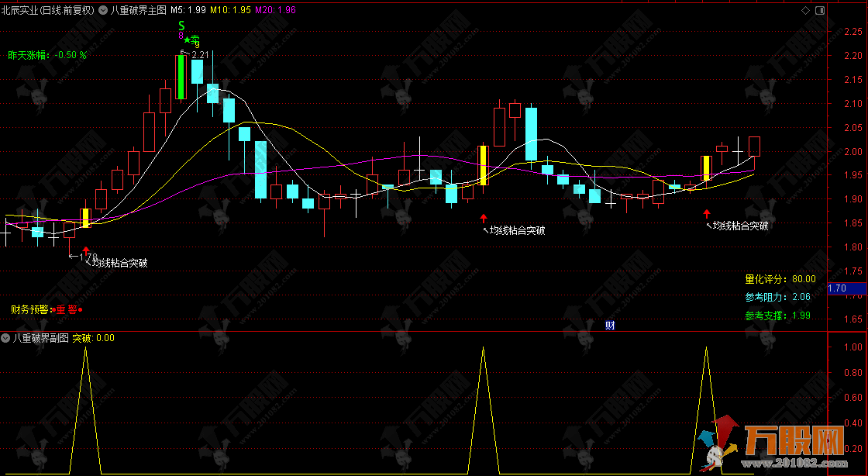Click the 八重破界副图 sub-chart name
868x476 pixels.
40,338
